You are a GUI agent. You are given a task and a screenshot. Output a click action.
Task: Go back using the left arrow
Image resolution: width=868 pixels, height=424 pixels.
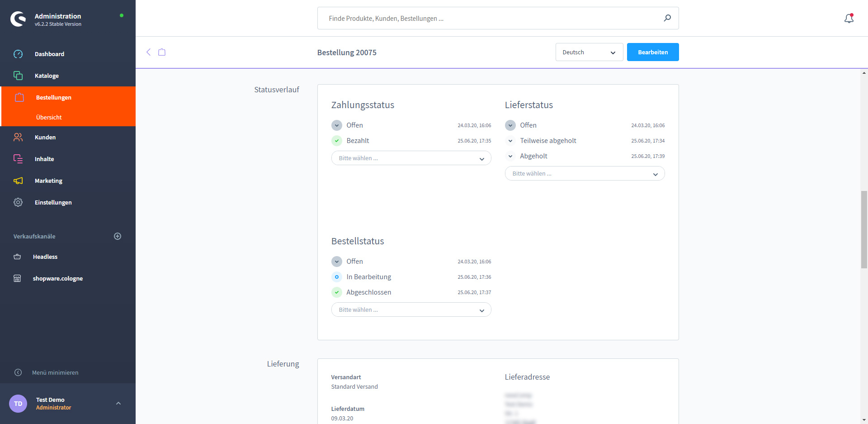pyautogui.click(x=148, y=52)
